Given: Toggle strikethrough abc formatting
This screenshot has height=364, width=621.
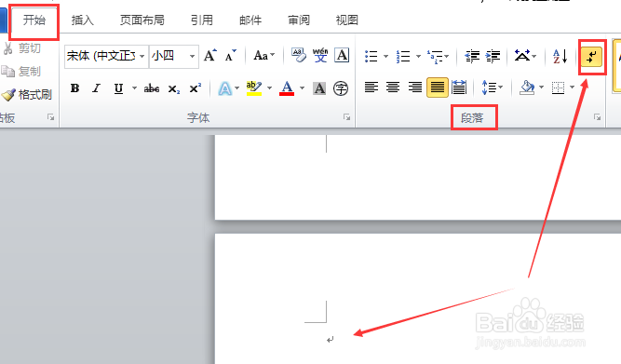Looking at the screenshot, I should (x=152, y=88).
